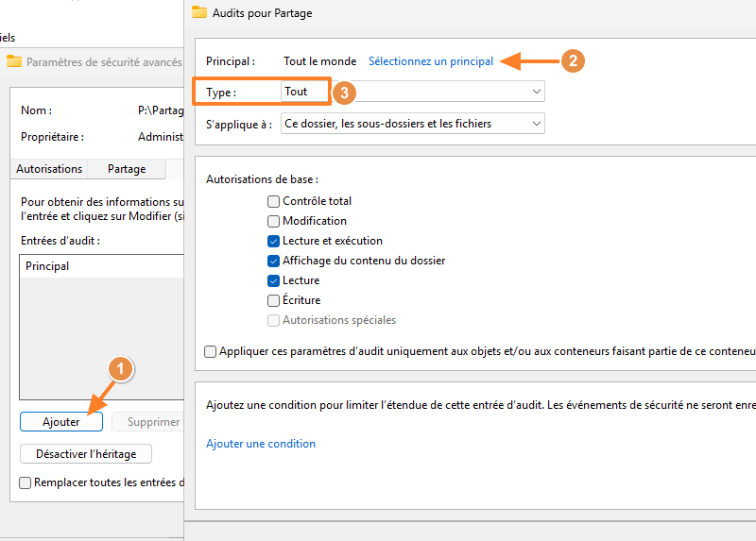The height and width of the screenshot is (541, 756).
Task: Uncheck Lecture et exécution
Action: (274, 241)
